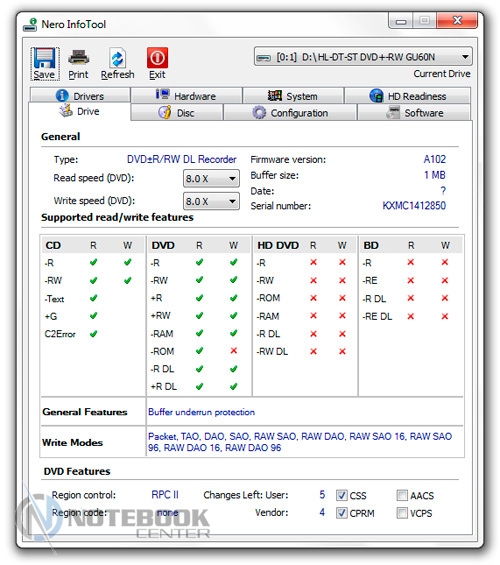Image resolution: width=500 pixels, height=565 pixels.
Task: Click user changes left value 5
Action: pyautogui.click(x=322, y=495)
